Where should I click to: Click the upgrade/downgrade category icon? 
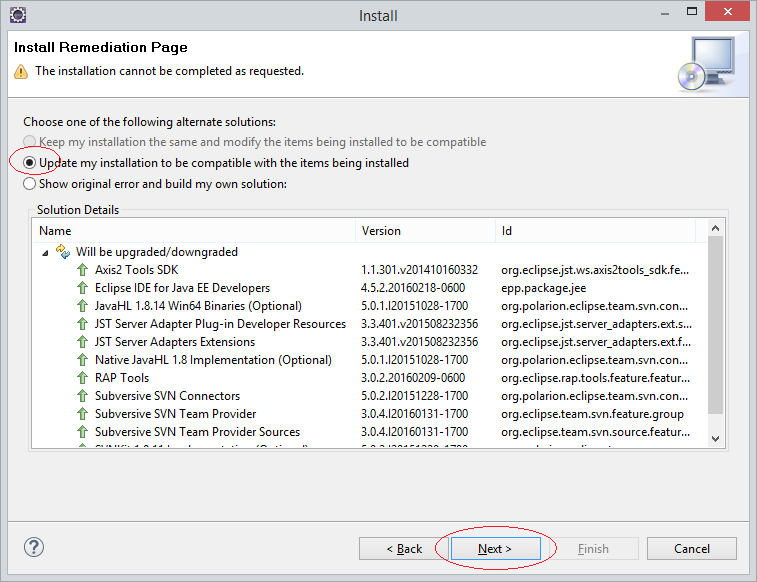click(x=63, y=251)
